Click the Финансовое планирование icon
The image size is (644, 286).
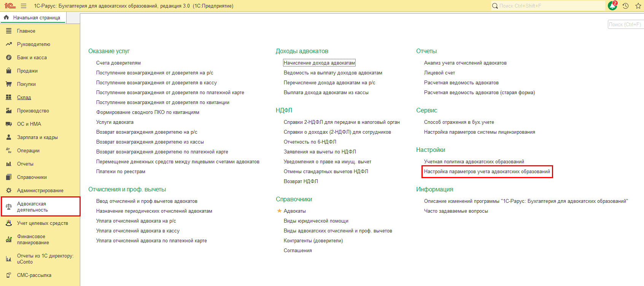[9, 239]
